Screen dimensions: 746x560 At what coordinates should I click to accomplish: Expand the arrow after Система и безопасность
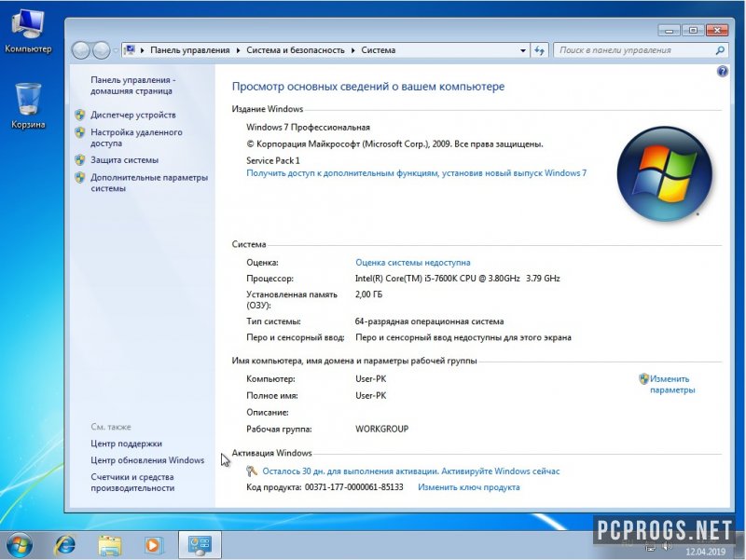coord(353,50)
